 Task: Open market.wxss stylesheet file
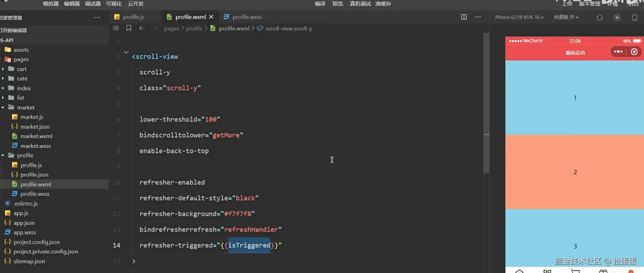pos(35,146)
